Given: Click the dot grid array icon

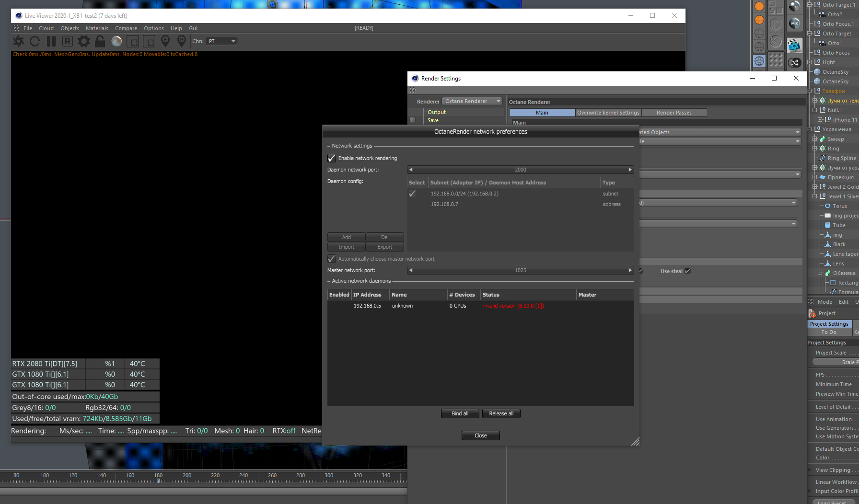Looking at the screenshot, I should tap(776, 60).
